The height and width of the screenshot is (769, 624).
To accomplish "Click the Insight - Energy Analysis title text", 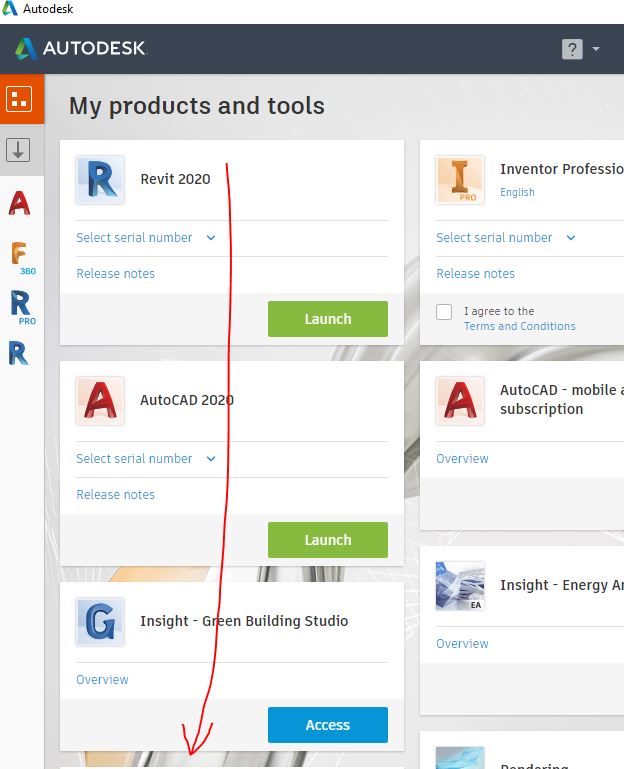I will tap(562, 586).
